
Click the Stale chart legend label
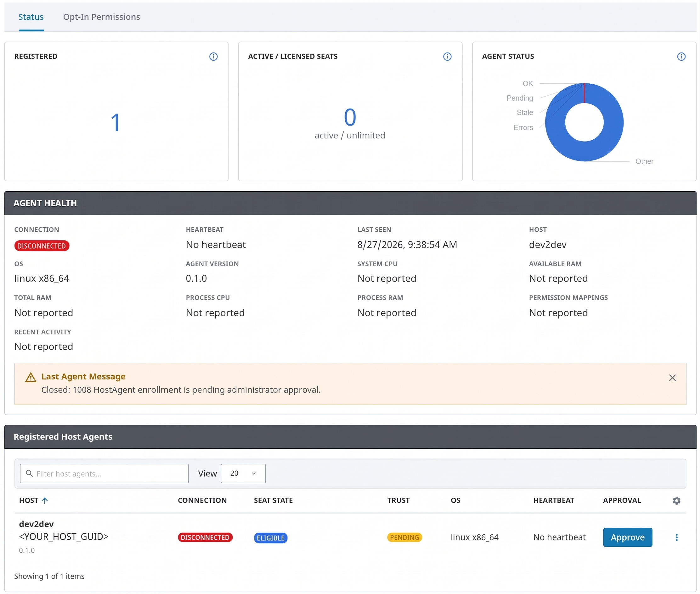pyautogui.click(x=524, y=112)
